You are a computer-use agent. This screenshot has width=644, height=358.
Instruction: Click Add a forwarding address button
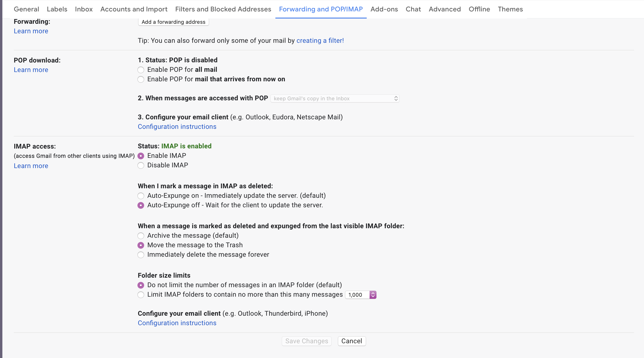pos(173,21)
